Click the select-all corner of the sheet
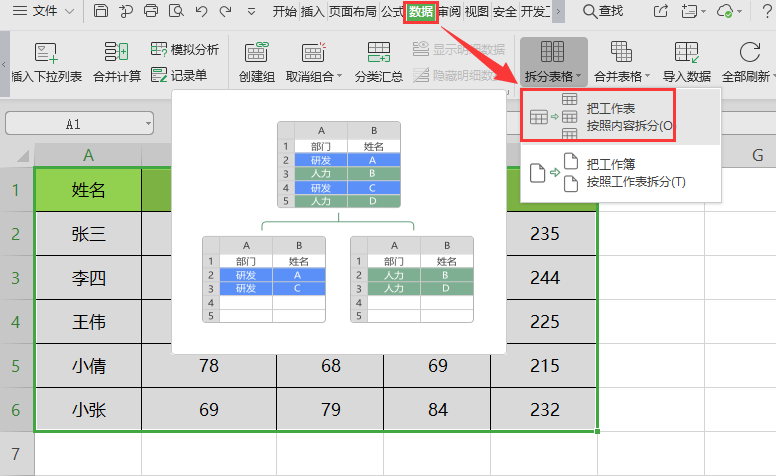Screen dimensions: 776x476 point(23,156)
